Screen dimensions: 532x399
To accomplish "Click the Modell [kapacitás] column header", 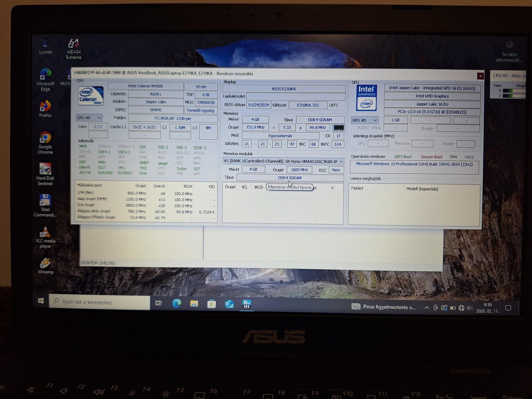I will pyautogui.click(x=422, y=189).
